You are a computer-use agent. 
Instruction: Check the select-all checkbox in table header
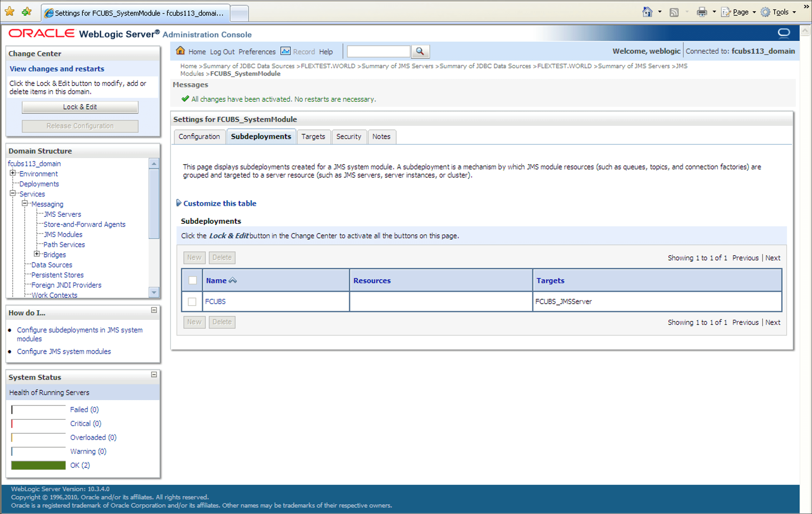(193, 280)
